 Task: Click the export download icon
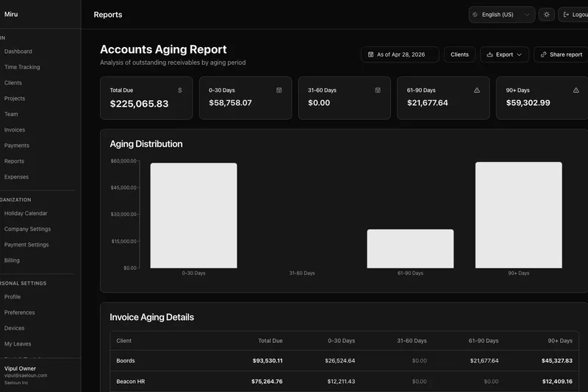490,54
